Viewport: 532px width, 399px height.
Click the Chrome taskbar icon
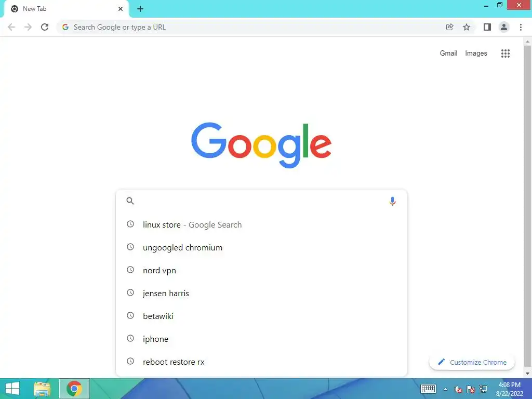74,389
